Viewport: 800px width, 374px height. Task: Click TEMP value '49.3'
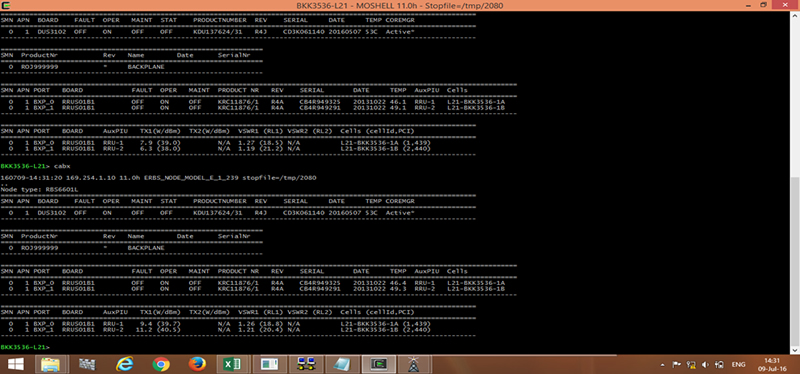click(398, 289)
